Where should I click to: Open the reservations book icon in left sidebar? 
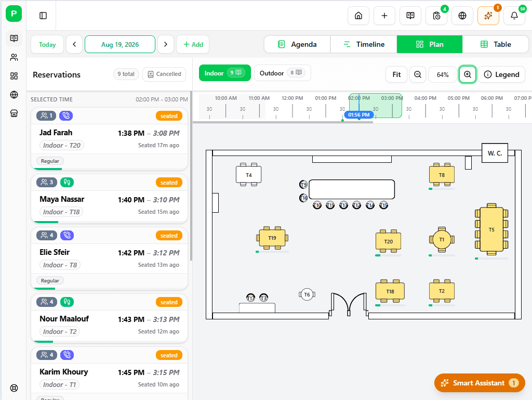tap(14, 38)
